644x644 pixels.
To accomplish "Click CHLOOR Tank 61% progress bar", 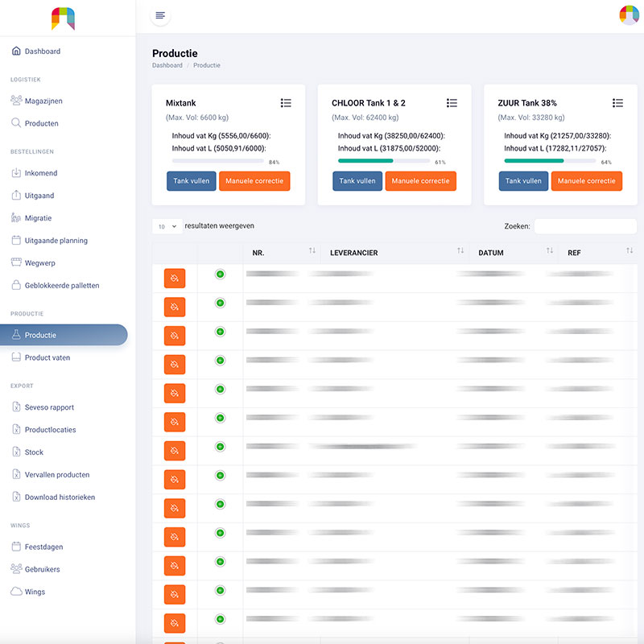I will (384, 161).
